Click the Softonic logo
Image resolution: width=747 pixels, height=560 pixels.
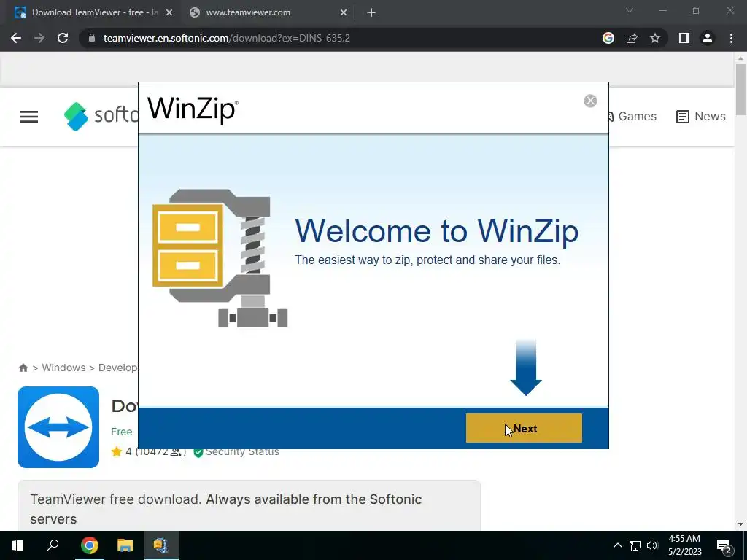tap(101, 116)
